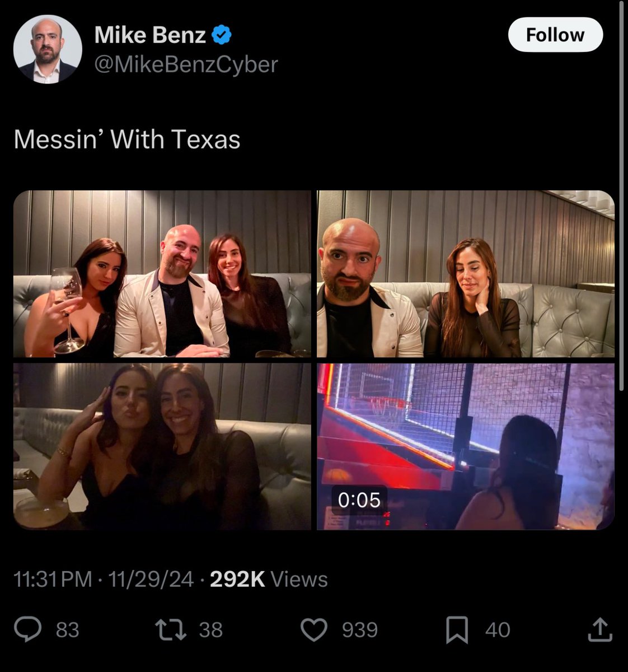Open the Mike Benz display name
The width and height of the screenshot is (628, 672).
coord(150,35)
